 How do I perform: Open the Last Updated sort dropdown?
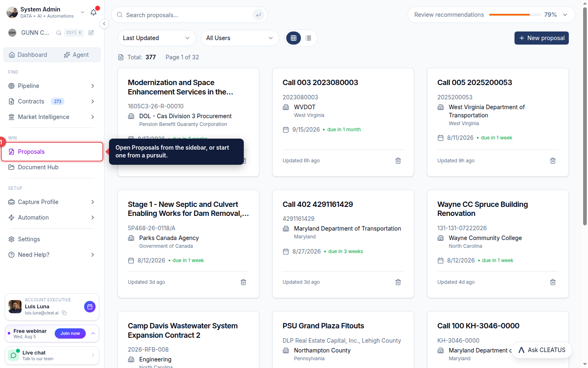[156, 38]
